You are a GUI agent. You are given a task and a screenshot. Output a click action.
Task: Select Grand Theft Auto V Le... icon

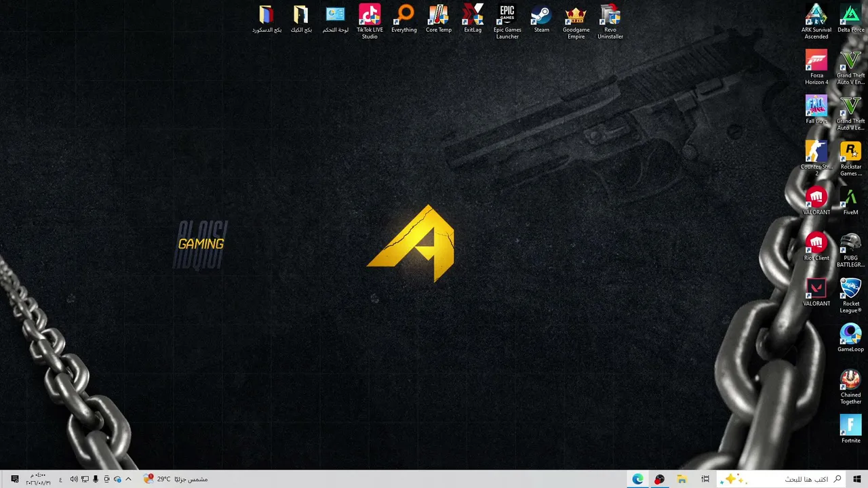(850, 113)
